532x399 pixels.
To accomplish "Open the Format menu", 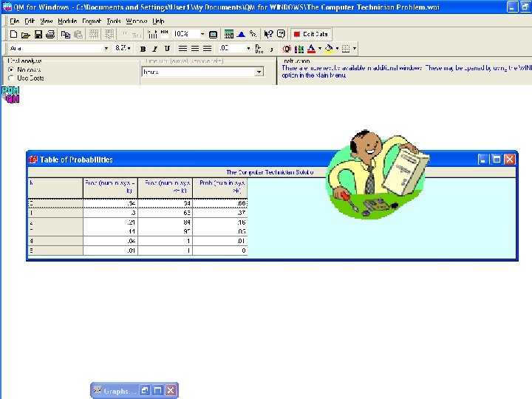I will tap(92, 21).
